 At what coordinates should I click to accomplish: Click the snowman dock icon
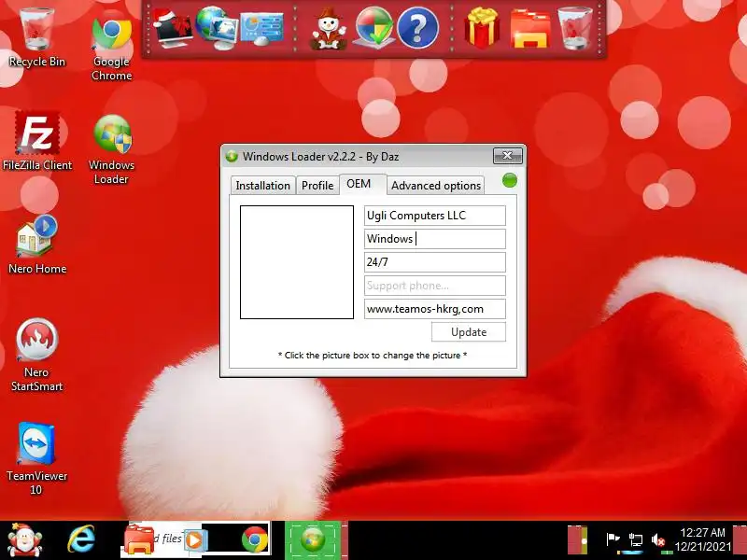pyautogui.click(x=329, y=29)
